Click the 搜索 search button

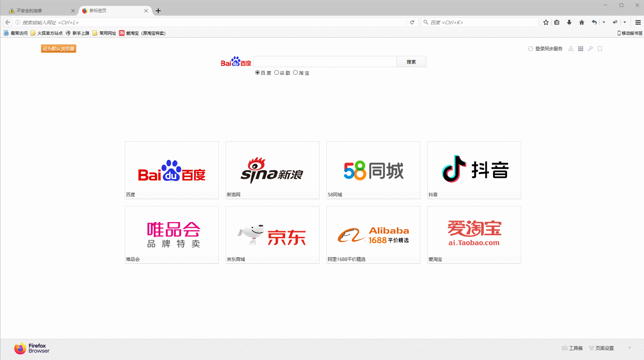click(411, 62)
